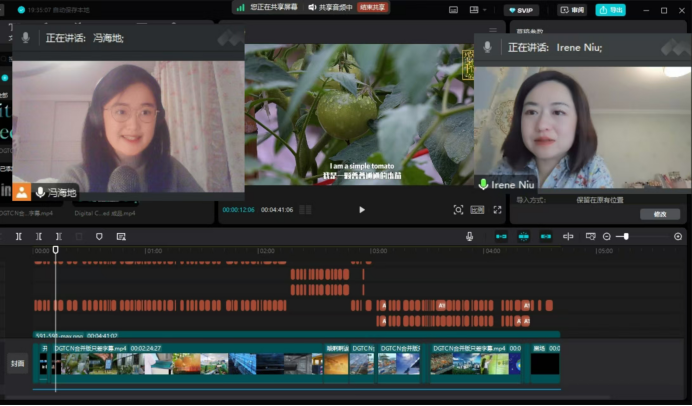Screen dimensions: 692x406
Task: Click 冯海地 microphone icon on video tile
Action: tap(41, 191)
